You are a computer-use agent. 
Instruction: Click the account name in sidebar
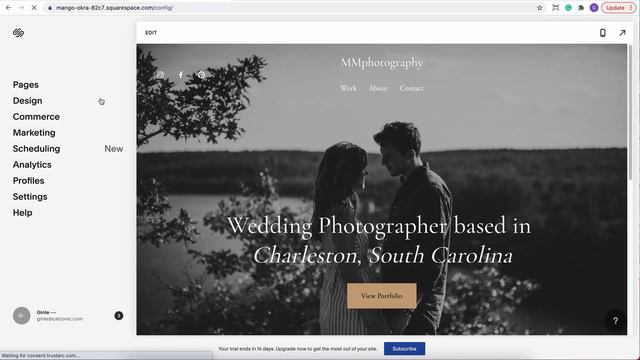pos(46,312)
